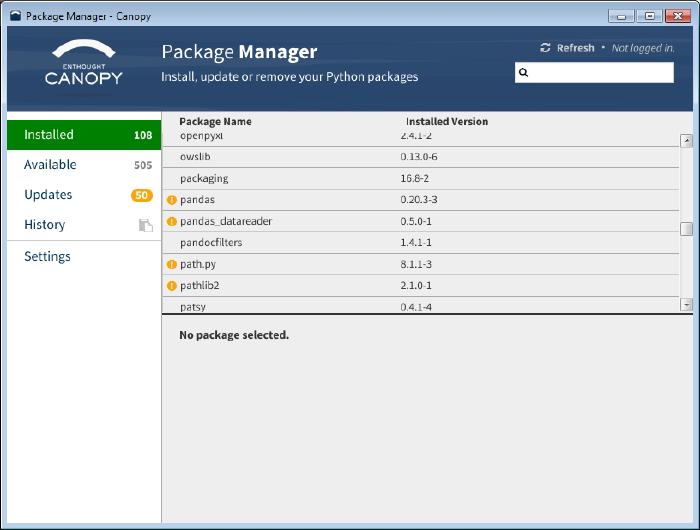Close the Package Manager window

click(x=678, y=16)
